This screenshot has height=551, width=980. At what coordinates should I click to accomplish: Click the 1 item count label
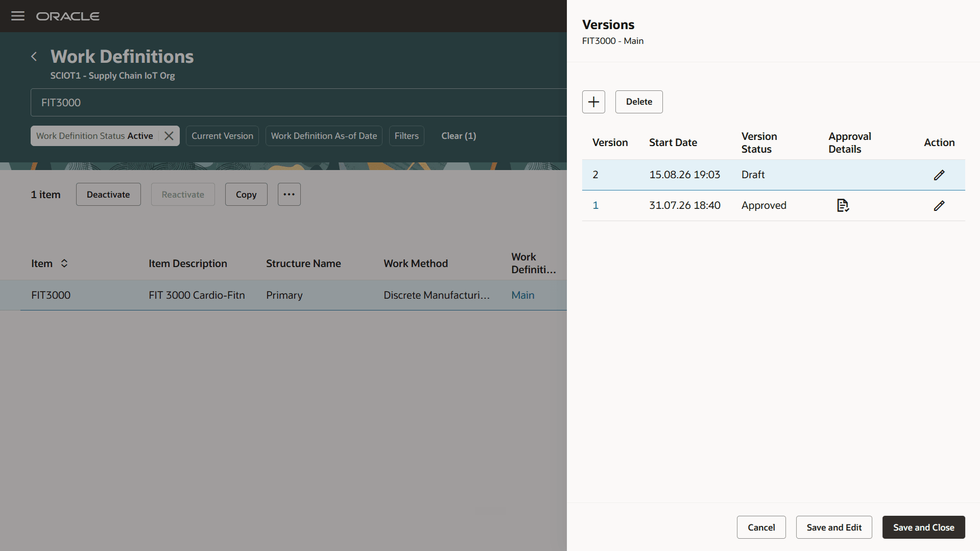[x=45, y=195]
